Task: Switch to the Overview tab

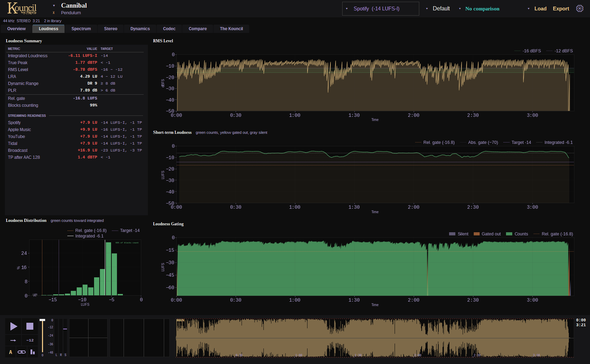Action: click(16, 29)
